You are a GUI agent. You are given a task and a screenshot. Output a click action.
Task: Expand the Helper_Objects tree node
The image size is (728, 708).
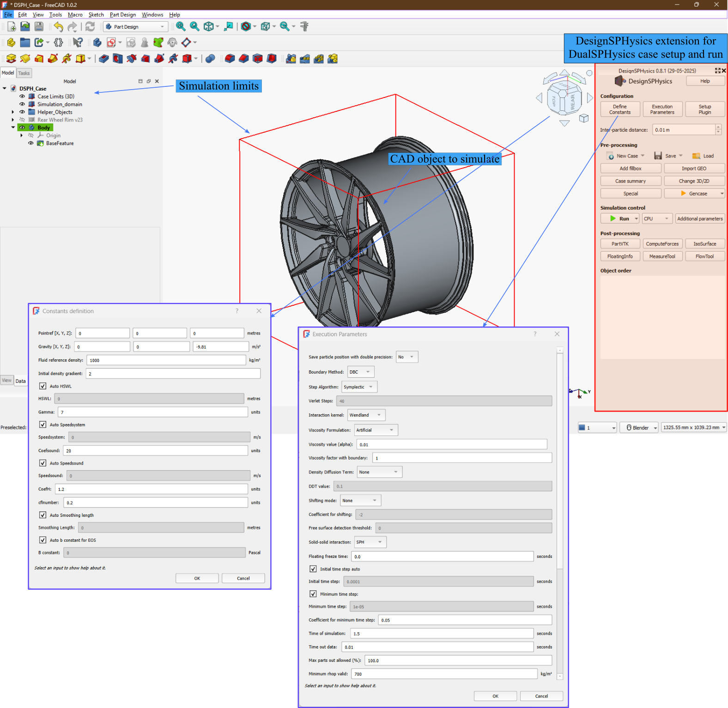pyautogui.click(x=13, y=112)
